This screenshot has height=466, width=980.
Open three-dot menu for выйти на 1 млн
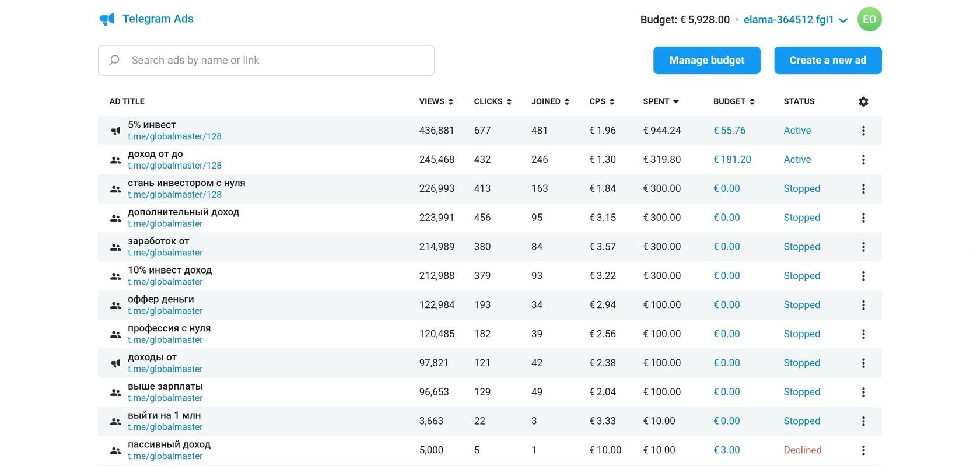click(863, 421)
